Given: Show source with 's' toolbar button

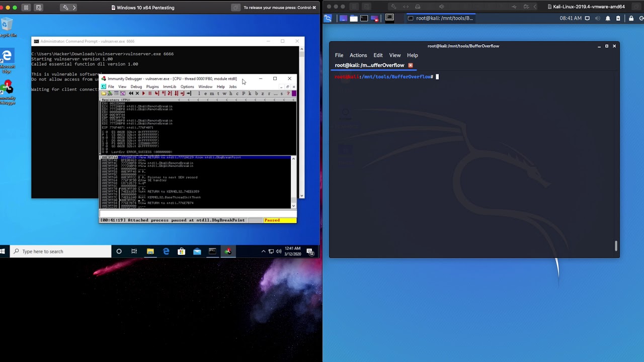Looking at the screenshot, I should click(x=281, y=94).
